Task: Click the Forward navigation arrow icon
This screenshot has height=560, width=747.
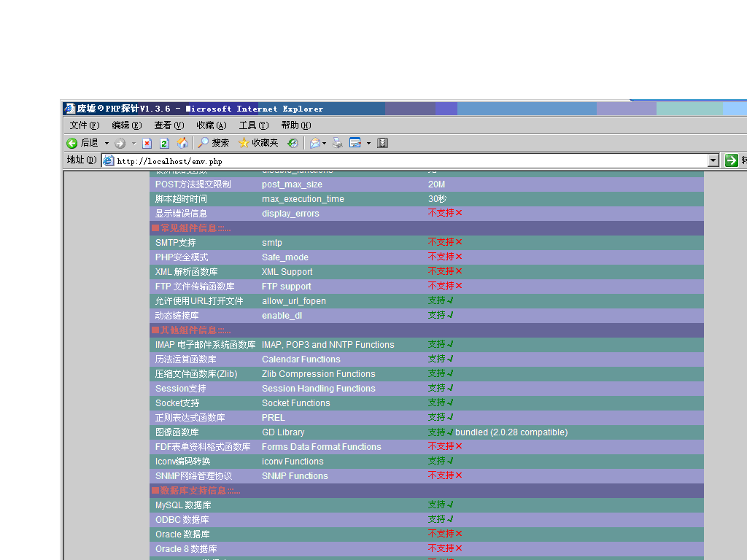Action: (x=120, y=142)
